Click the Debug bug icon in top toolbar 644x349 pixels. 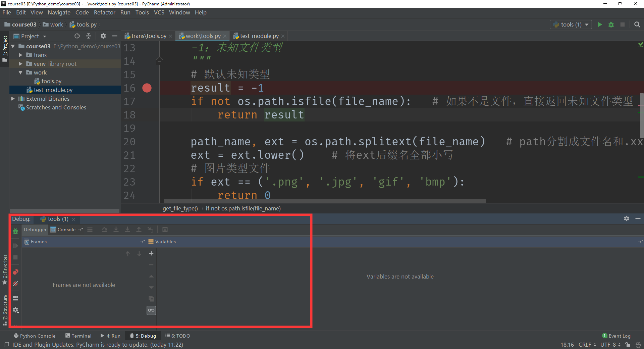click(x=611, y=24)
